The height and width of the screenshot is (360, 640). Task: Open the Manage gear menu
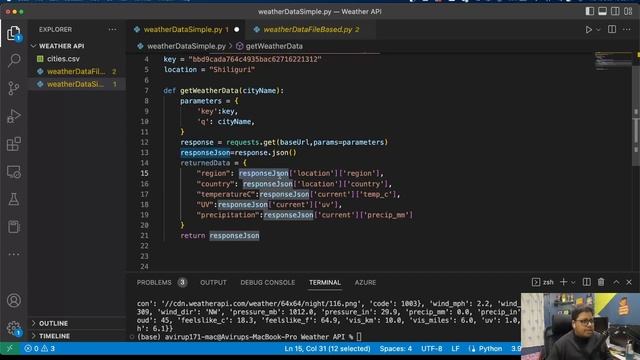(x=14, y=328)
